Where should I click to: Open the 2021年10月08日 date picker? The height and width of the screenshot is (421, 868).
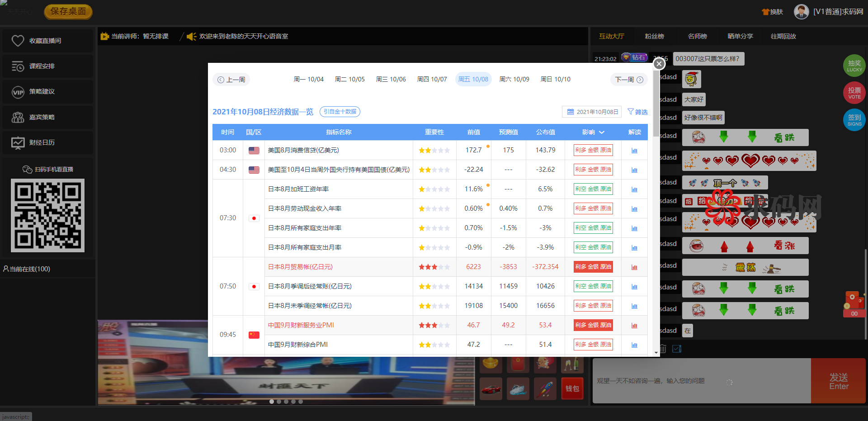(591, 111)
